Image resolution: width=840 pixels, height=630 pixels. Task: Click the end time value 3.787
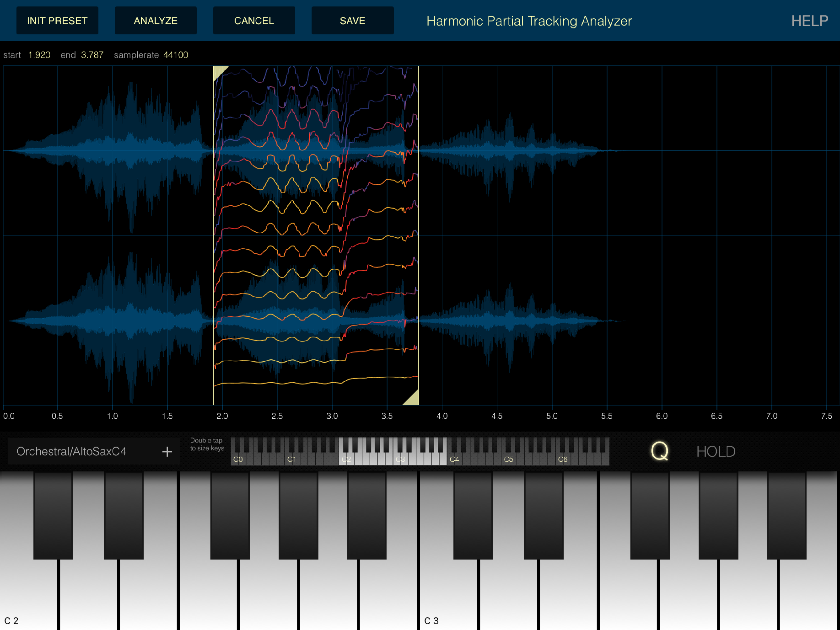coord(92,55)
